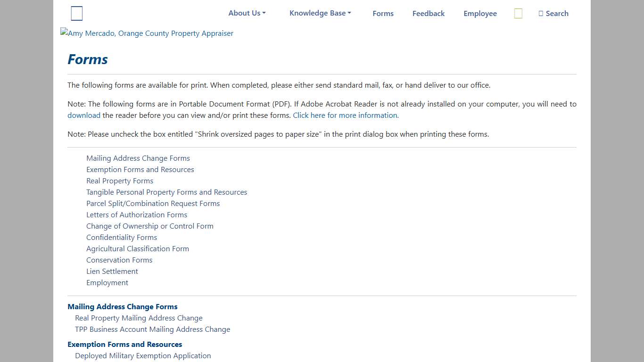Open "Click here for more information" link

[346, 115]
